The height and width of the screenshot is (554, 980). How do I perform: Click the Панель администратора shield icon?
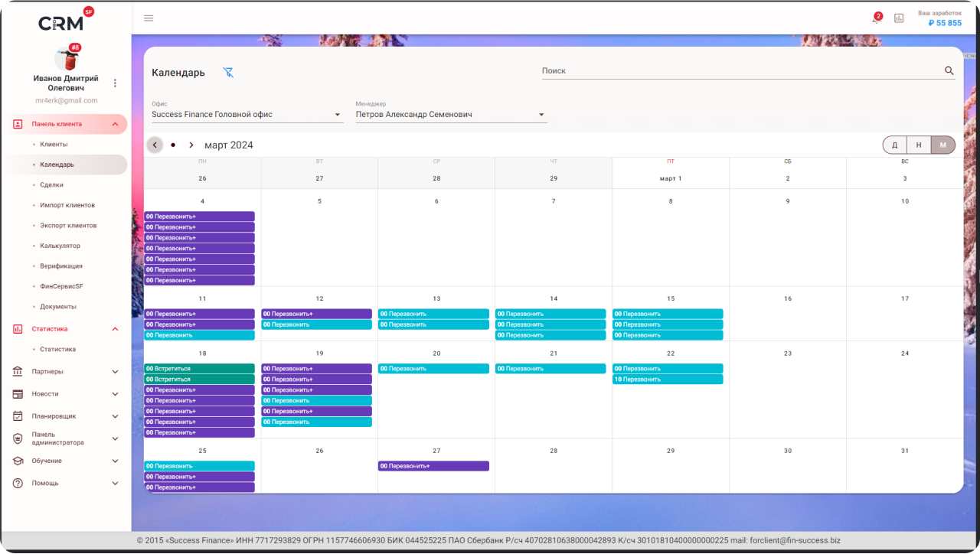[18, 438]
